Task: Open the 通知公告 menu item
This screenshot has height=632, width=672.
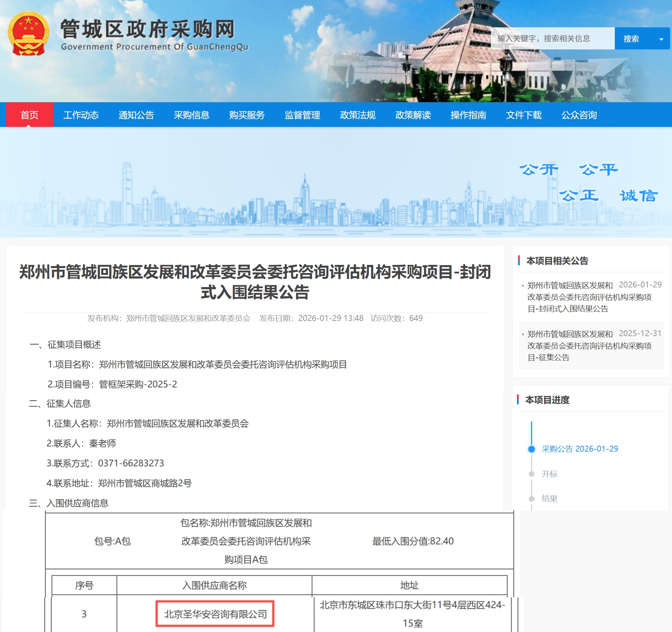Action: 137,115
